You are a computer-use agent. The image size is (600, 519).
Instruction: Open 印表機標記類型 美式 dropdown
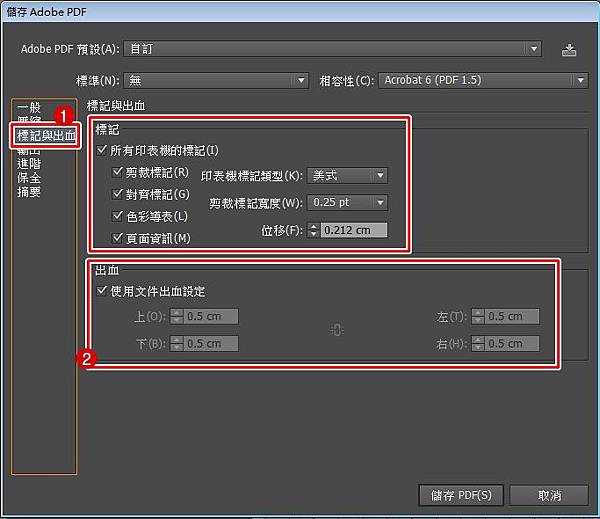[x=347, y=176]
